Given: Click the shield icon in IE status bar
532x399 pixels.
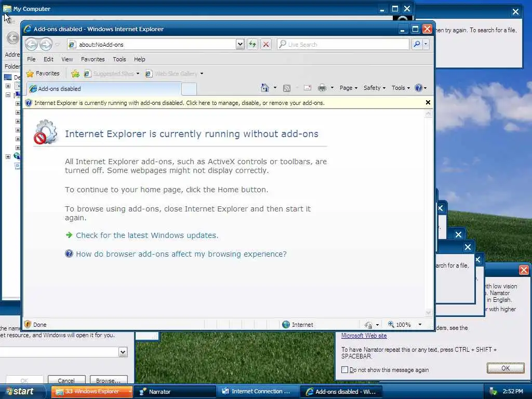Looking at the screenshot, I should (28, 324).
